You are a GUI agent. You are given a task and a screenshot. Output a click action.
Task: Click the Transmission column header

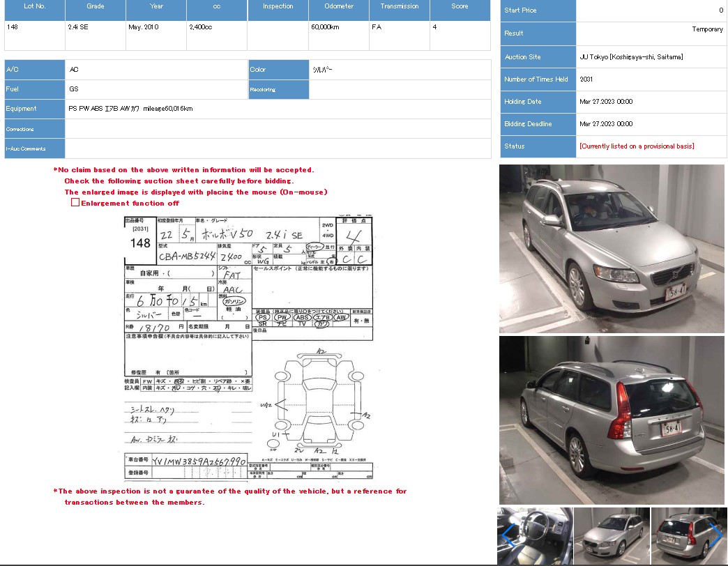point(400,6)
